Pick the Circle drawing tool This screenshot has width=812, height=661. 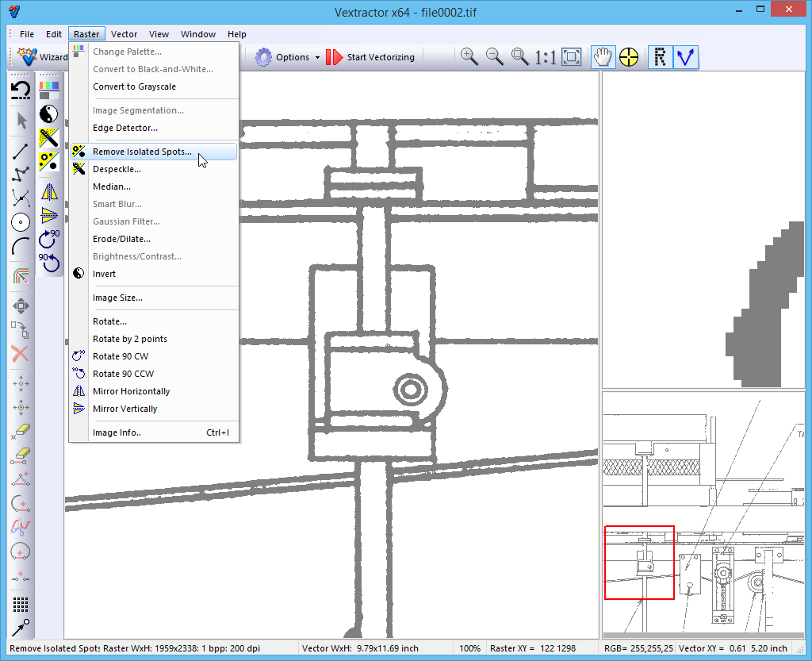(x=21, y=222)
